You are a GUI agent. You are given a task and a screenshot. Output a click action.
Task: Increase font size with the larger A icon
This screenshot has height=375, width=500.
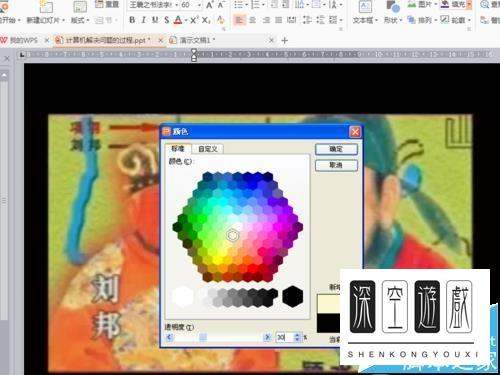pos(210,5)
